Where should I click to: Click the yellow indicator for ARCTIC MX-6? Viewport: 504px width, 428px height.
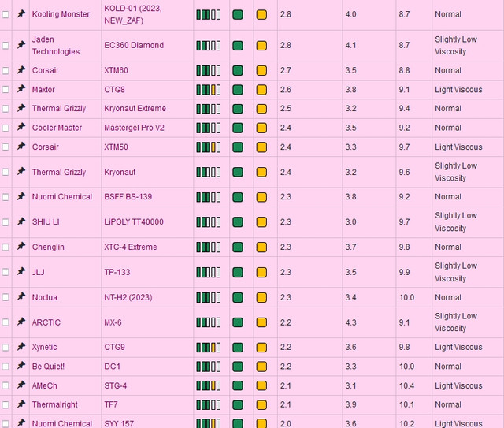pyautogui.click(x=261, y=322)
